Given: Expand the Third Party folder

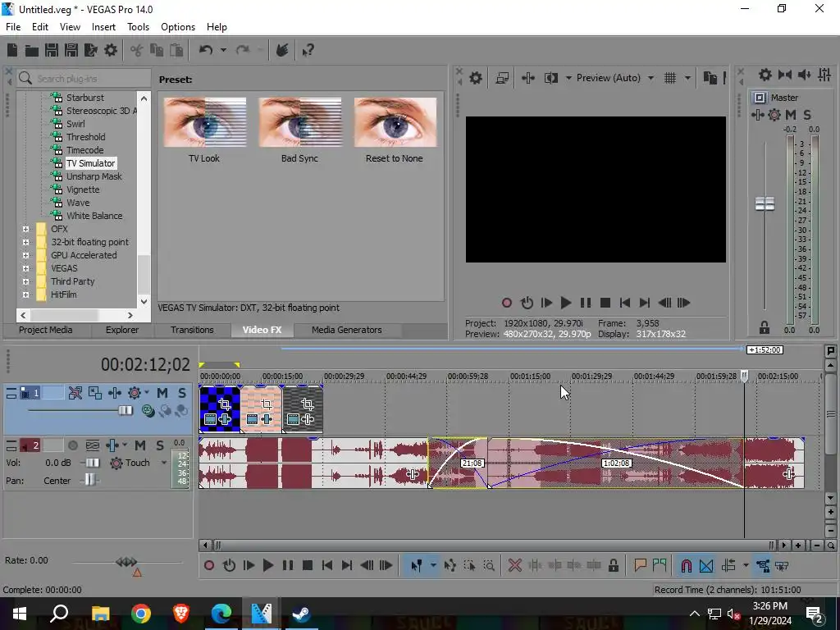Looking at the screenshot, I should [25, 281].
